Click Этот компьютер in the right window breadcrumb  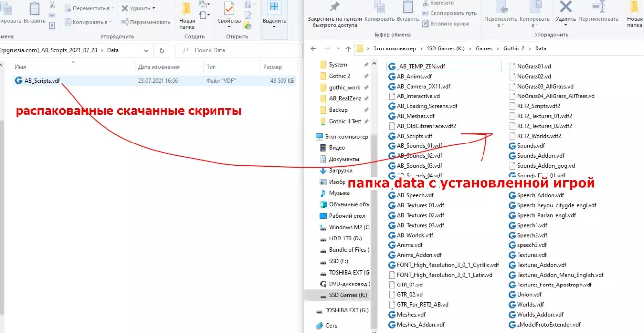coord(394,48)
